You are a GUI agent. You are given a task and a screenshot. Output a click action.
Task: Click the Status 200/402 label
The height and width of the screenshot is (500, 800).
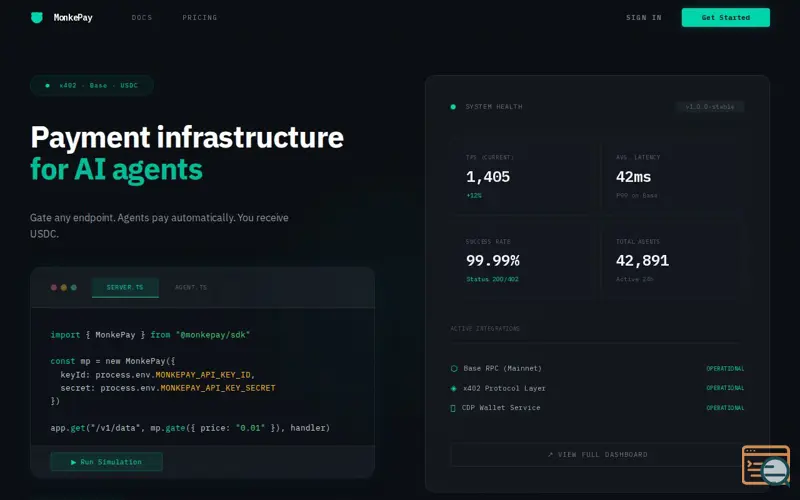pos(492,279)
